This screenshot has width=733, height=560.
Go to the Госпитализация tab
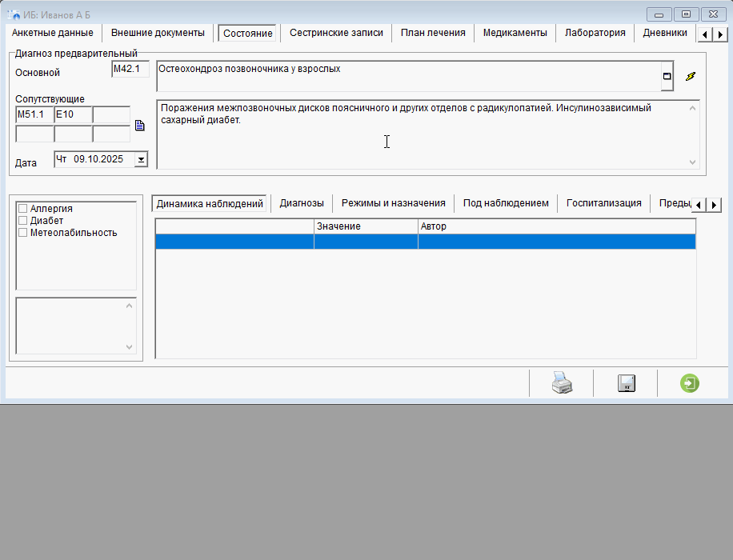pyautogui.click(x=603, y=203)
